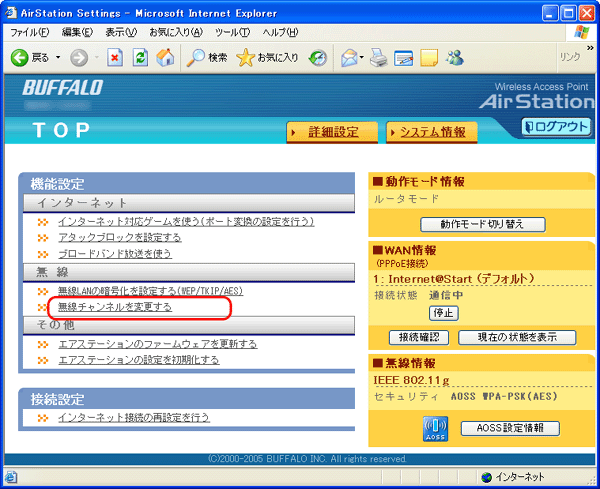This screenshot has width=600, height=489.
Task: Open the ファイル(F) menu
Action: pyautogui.click(x=30, y=33)
